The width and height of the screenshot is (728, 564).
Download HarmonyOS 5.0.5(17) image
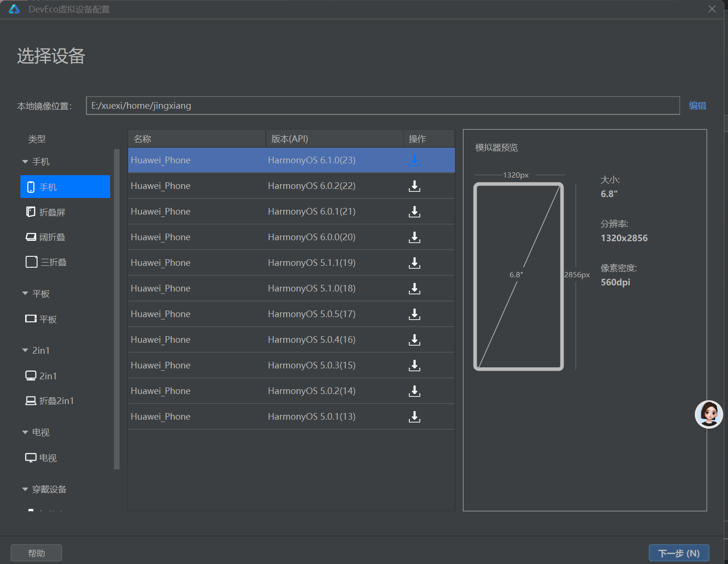point(415,314)
